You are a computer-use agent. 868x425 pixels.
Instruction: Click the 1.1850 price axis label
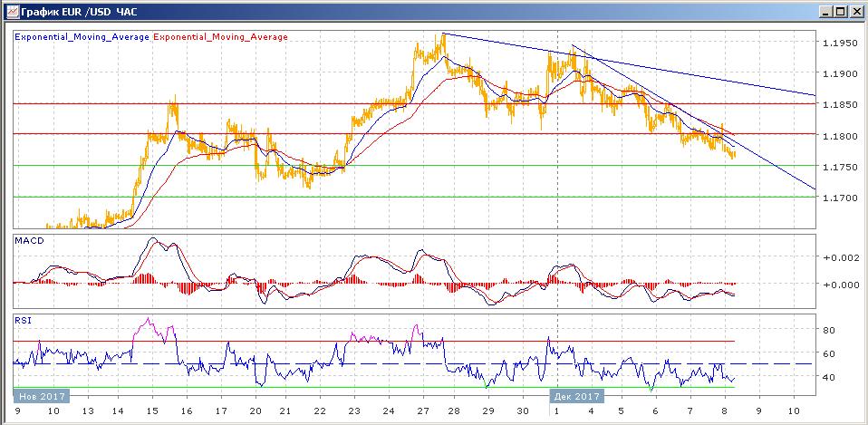pyautogui.click(x=839, y=104)
